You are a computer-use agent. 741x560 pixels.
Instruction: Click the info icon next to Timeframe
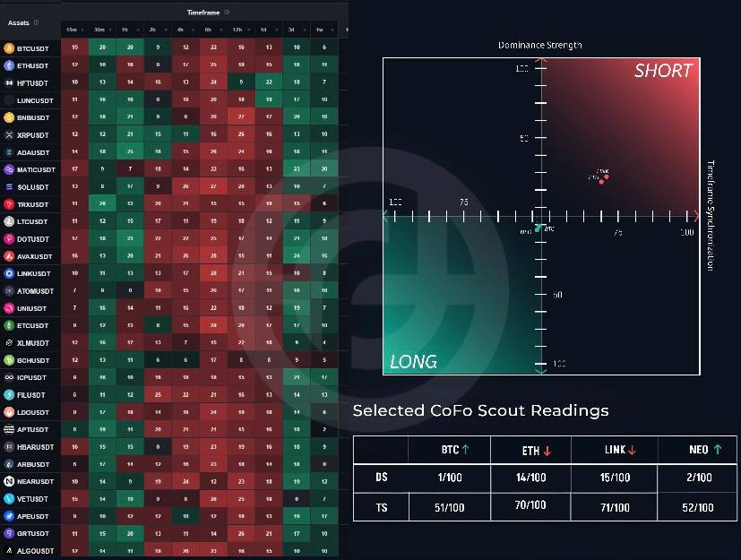click(x=227, y=13)
